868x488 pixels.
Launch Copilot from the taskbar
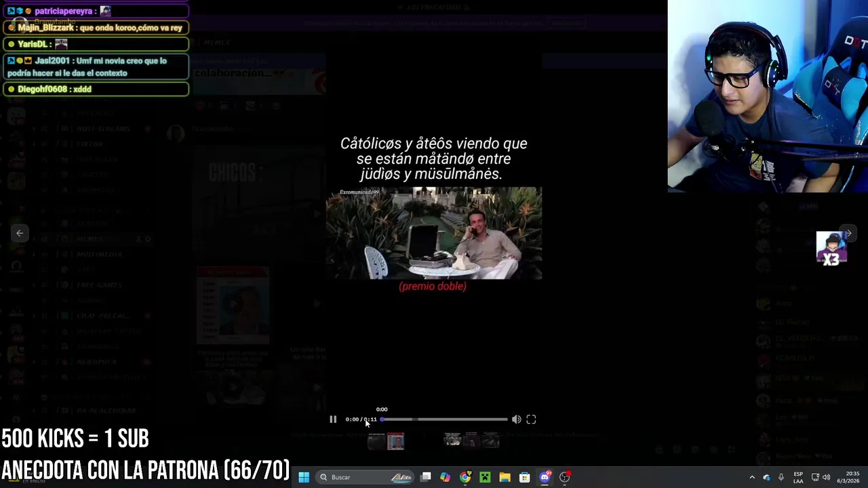coord(445,477)
